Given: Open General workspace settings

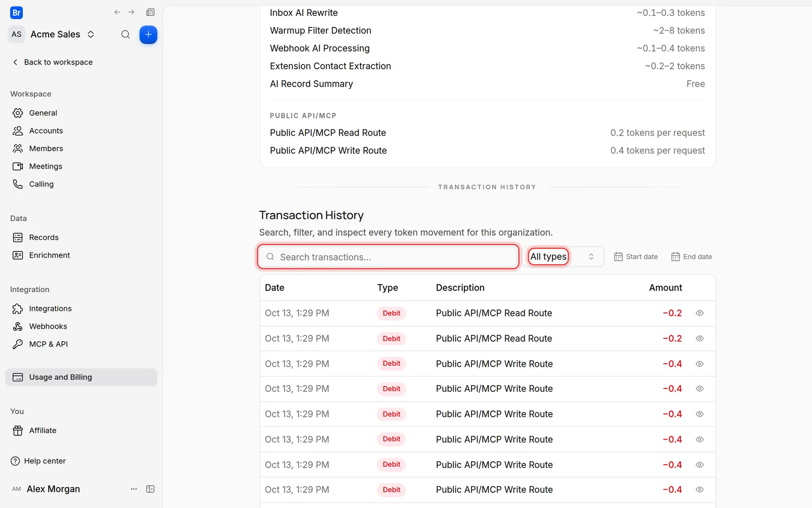Looking at the screenshot, I should click(x=81, y=113).
